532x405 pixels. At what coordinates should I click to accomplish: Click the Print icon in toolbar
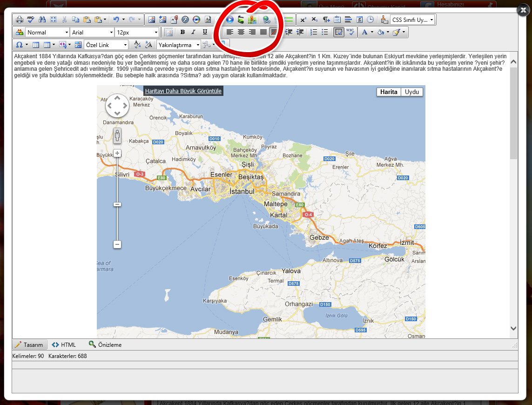(20, 20)
